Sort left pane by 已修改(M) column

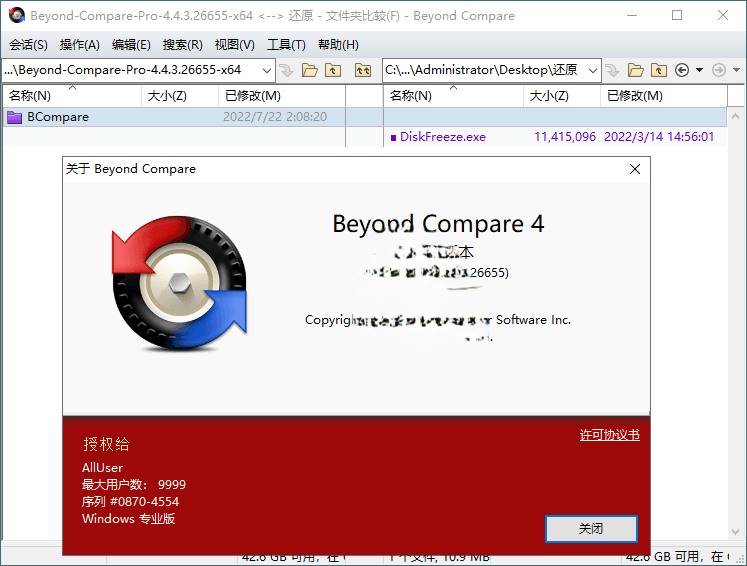coord(282,96)
